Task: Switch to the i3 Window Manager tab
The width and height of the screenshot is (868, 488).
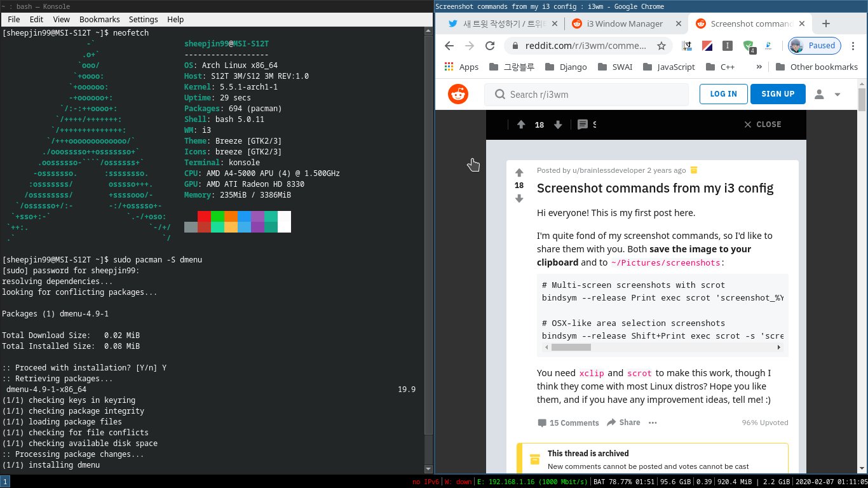Action: (x=626, y=24)
